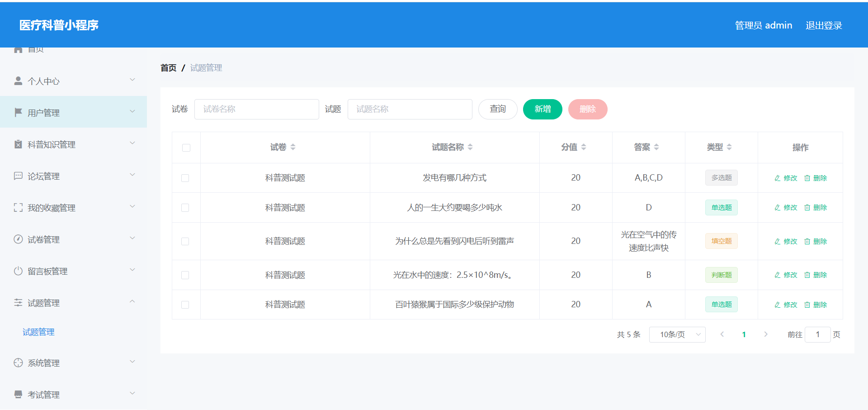Open 系统管理 sidebar menu
The width and height of the screenshot is (868, 410).
[x=73, y=362]
